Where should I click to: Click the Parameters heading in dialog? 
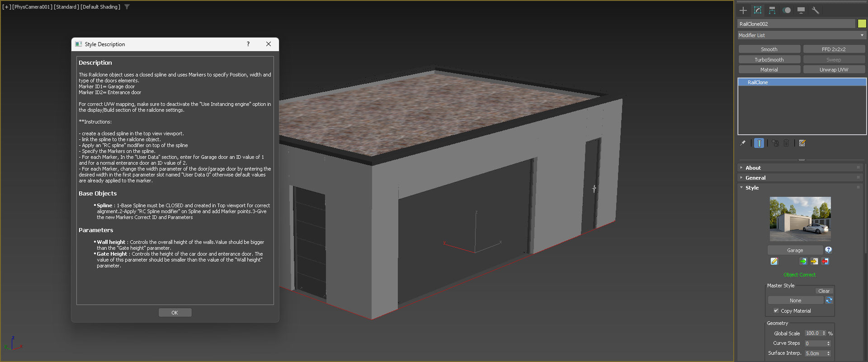(96, 230)
